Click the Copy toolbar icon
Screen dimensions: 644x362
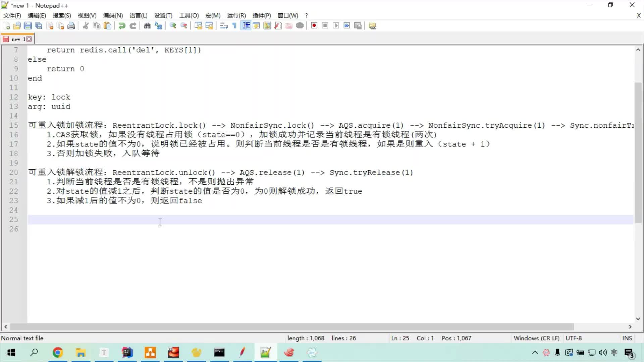tap(97, 26)
